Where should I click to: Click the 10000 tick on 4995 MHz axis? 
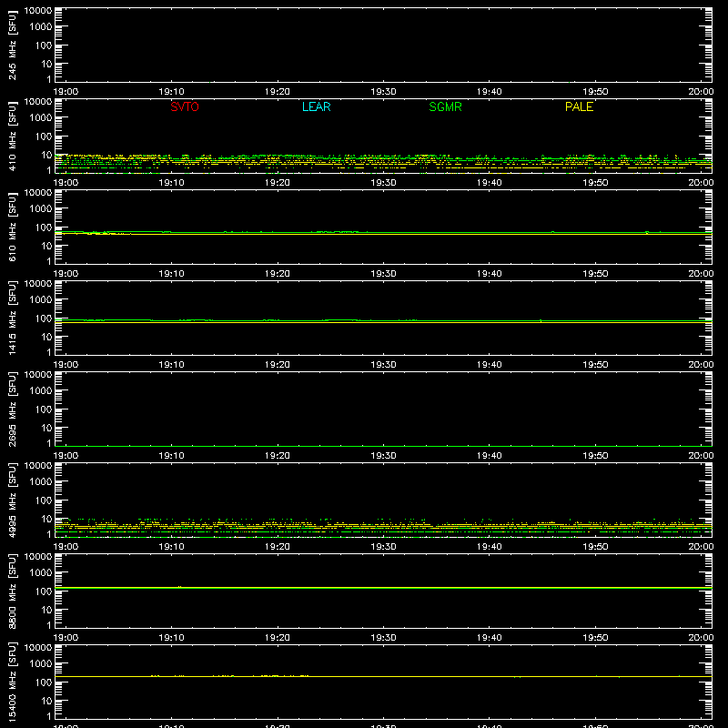pyautogui.click(x=38, y=466)
